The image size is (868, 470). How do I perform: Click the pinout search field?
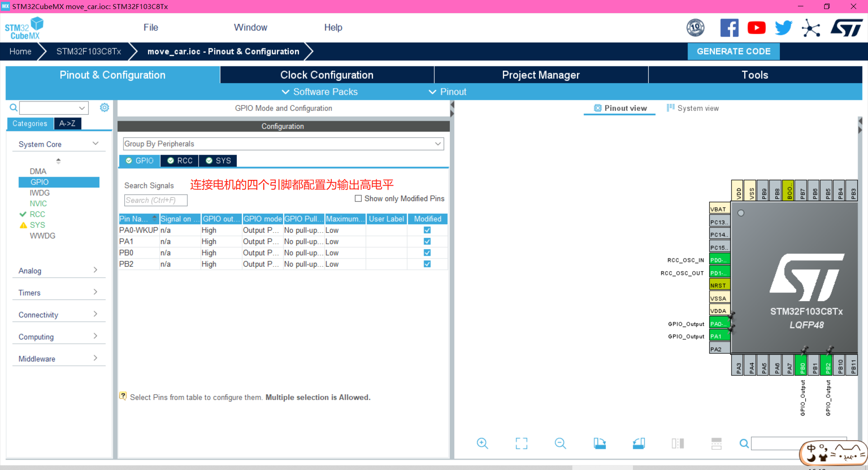coord(799,443)
